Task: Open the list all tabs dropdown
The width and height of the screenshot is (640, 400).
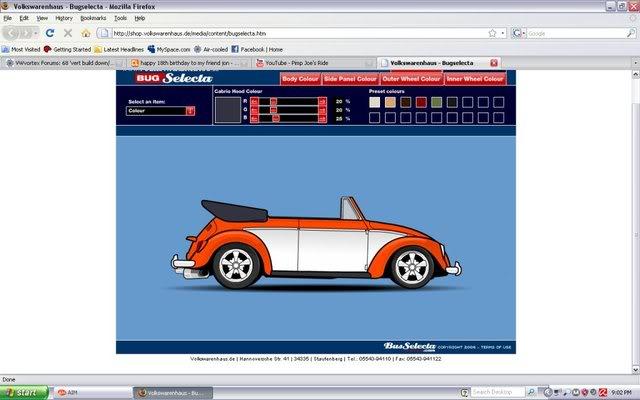Action: coord(635,63)
